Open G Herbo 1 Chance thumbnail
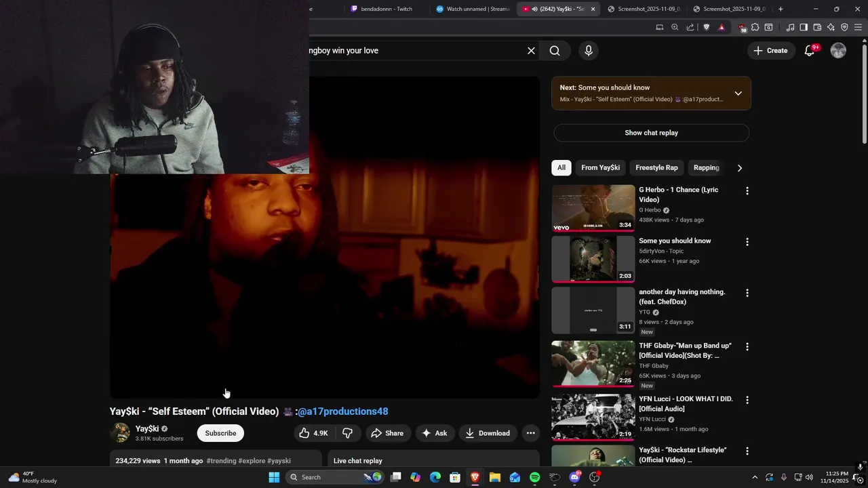Image resolution: width=868 pixels, height=488 pixels. (x=593, y=208)
